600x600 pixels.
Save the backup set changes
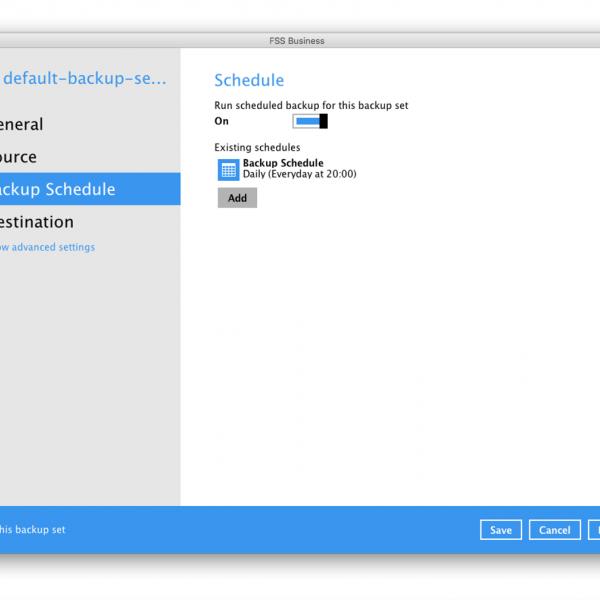[x=500, y=530]
